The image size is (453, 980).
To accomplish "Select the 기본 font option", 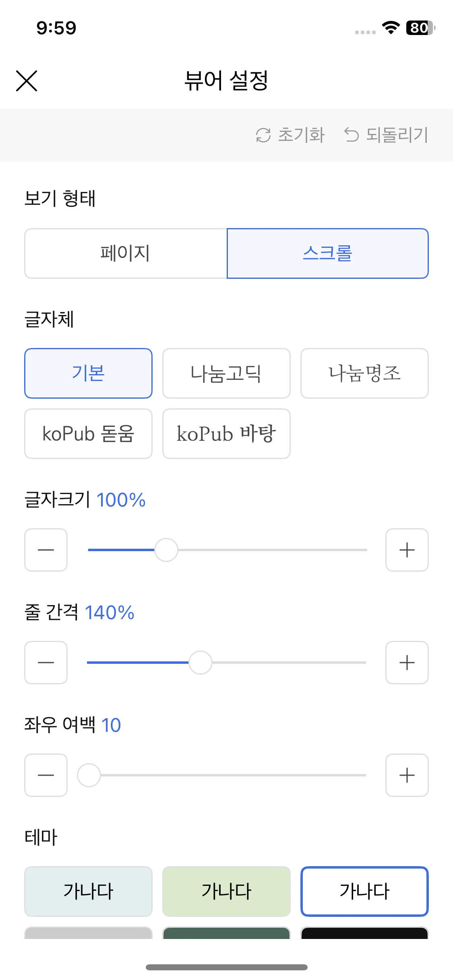I will pyautogui.click(x=88, y=373).
